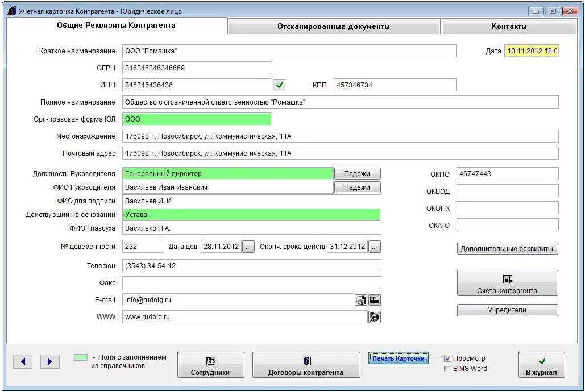This screenshot has width=585, height=392.
Task: Click Дополнительные реквизиты button
Action: [507, 249]
